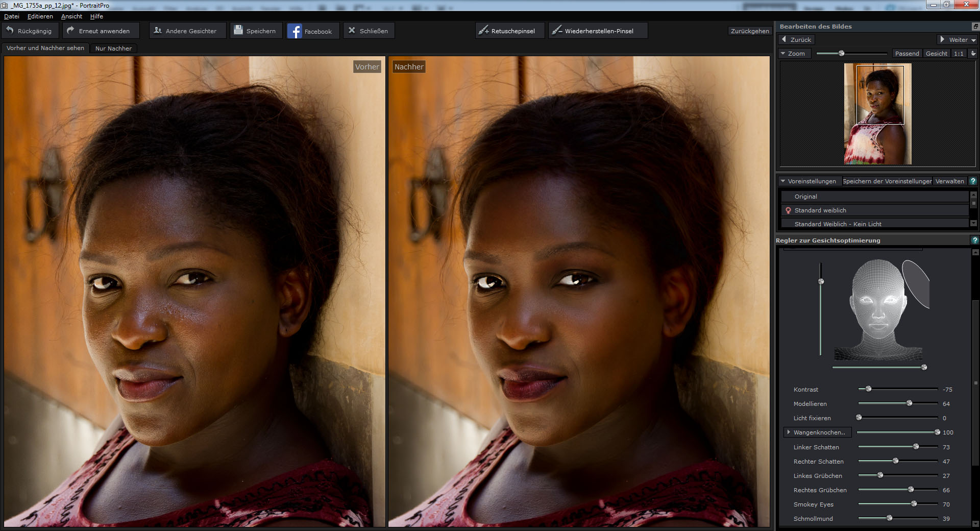The image size is (980, 531).
Task: Click controls panel scroll-down arrow
Action: pyautogui.click(x=976, y=524)
